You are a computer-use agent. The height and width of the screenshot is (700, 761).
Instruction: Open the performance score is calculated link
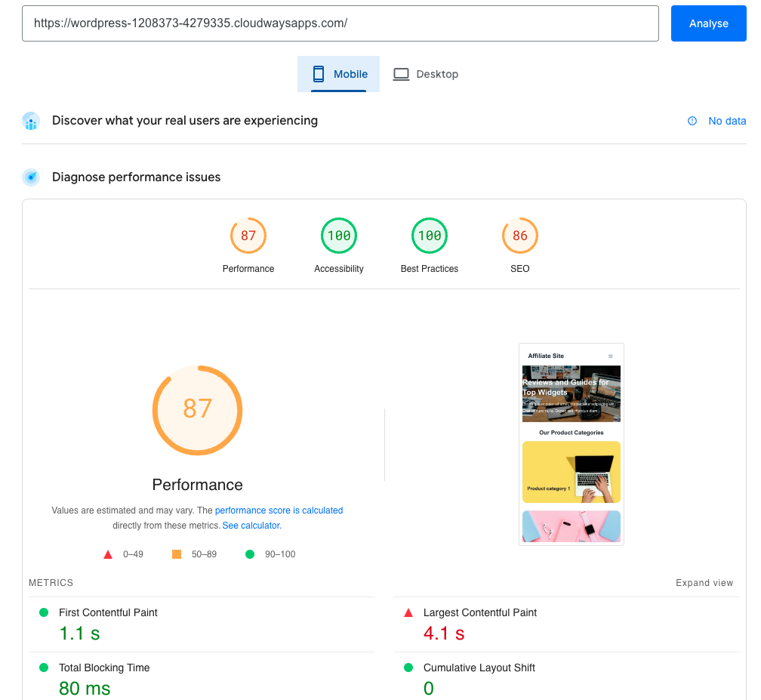[x=279, y=510]
